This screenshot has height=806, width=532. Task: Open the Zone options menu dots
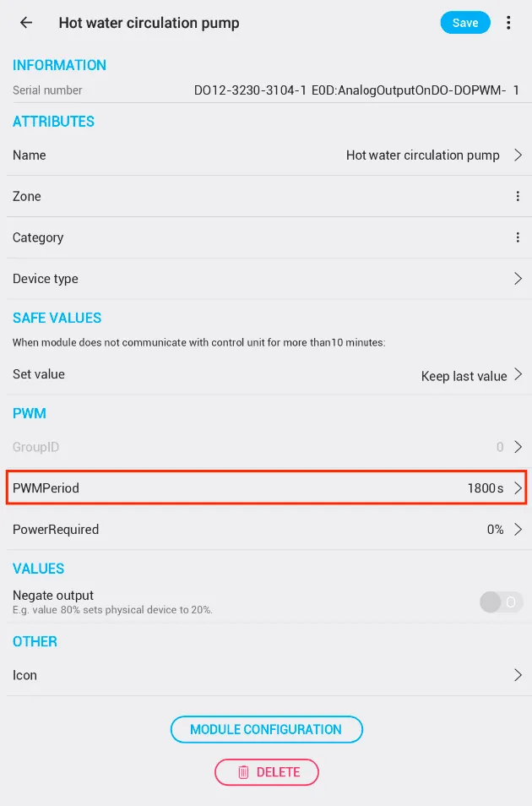point(518,196)
